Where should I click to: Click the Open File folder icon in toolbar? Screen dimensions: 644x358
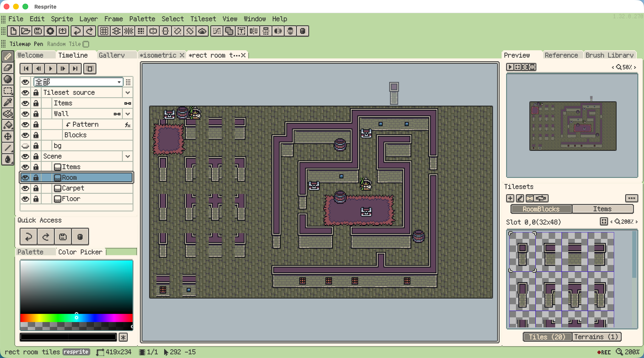(x=26, y=31)
